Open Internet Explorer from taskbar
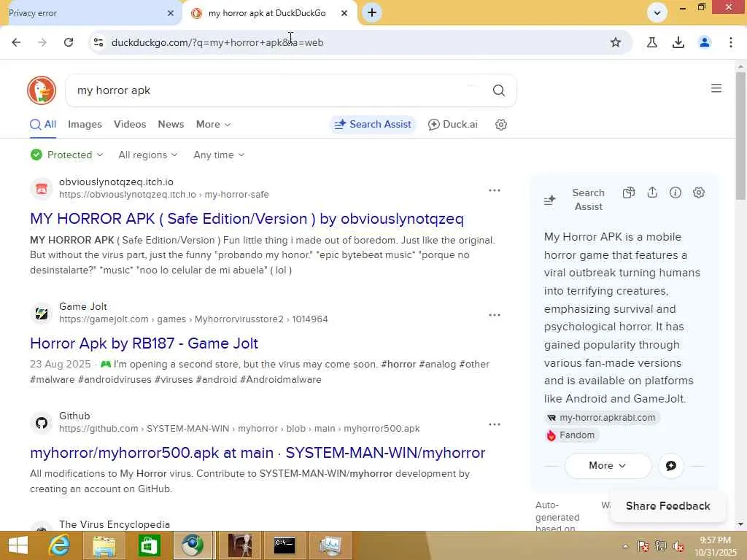The height and width of the screenshot is (560, 747). (x=59, y=545)
